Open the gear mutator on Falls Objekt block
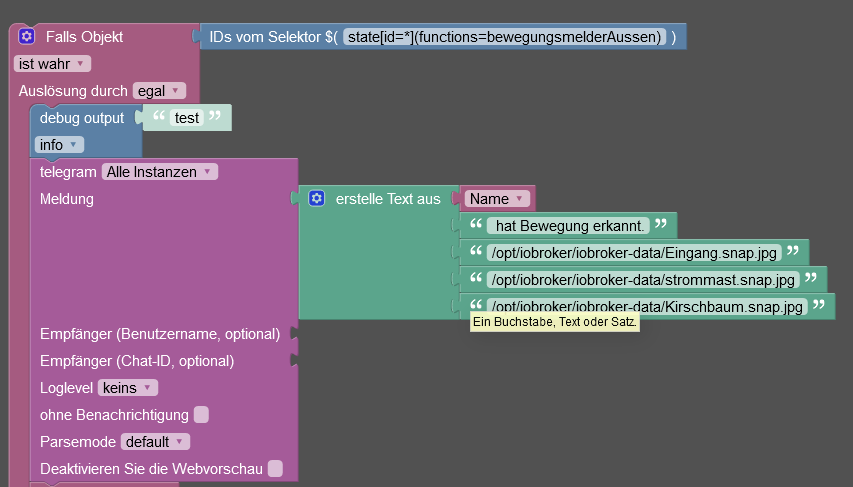The height and width of the screenshot is (487, 853). tap(26, 36)
